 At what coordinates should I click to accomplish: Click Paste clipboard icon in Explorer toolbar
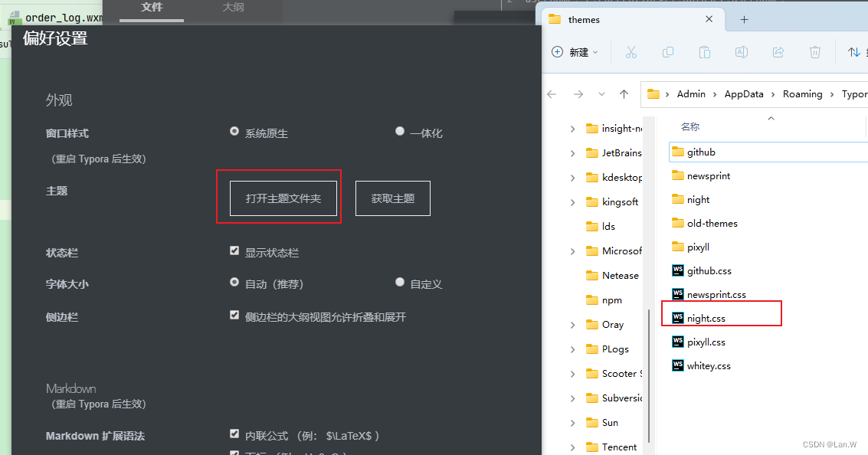705,52
